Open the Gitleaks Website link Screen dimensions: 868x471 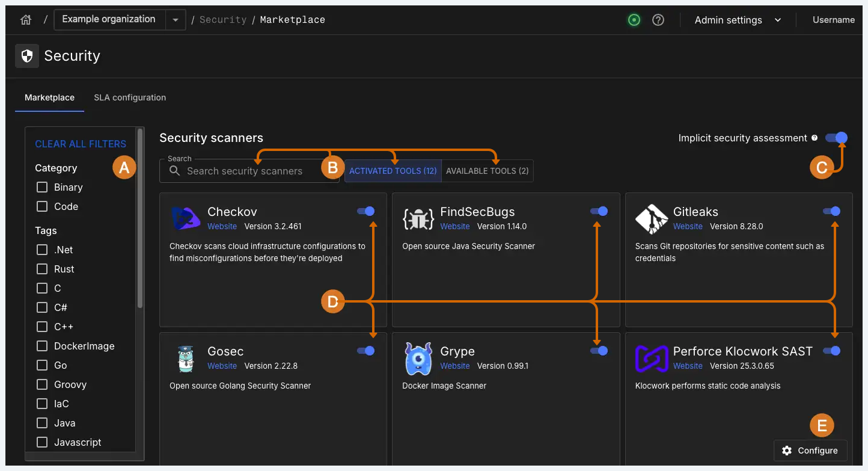tap(688, 226)
